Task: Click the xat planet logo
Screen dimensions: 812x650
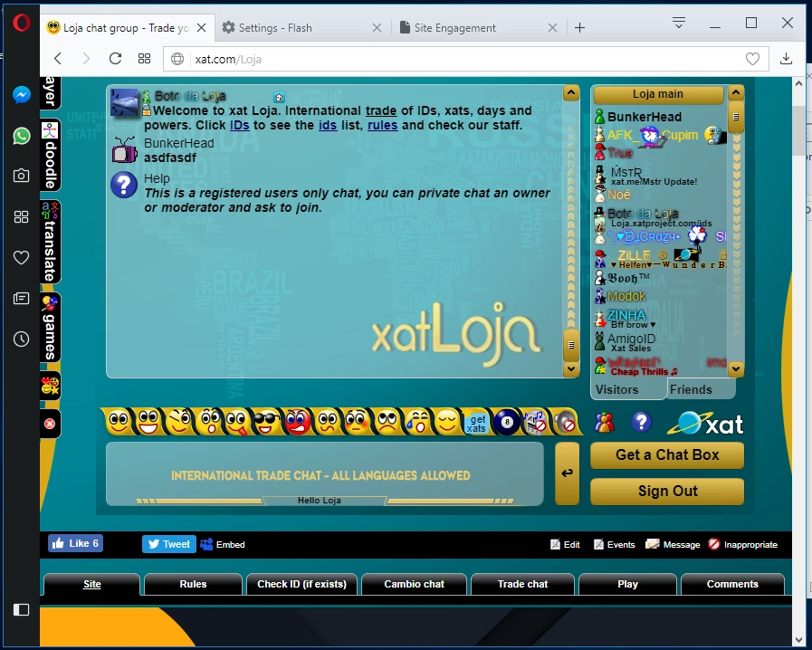Action: tap(705, 423)
